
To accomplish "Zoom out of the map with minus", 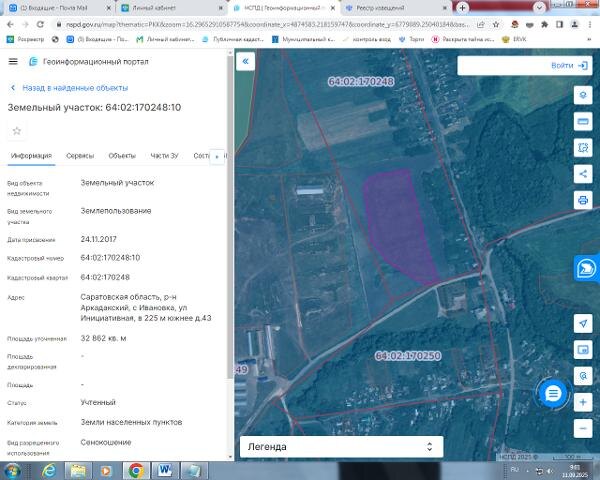I will pos(583,428).
